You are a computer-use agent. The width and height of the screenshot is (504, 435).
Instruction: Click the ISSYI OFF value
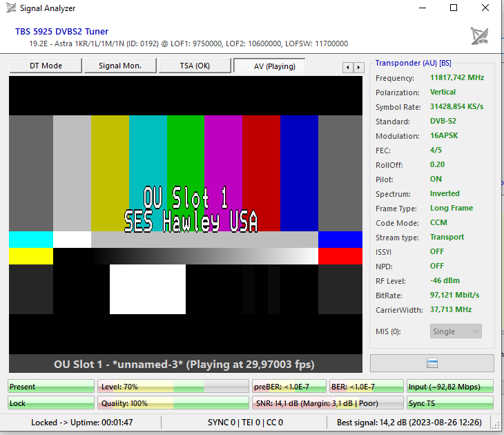pos(437,251)
